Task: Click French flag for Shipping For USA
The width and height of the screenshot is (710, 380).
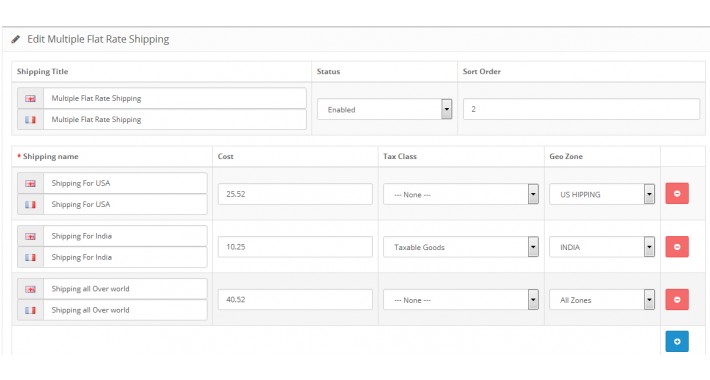Action: click(30, 205)
